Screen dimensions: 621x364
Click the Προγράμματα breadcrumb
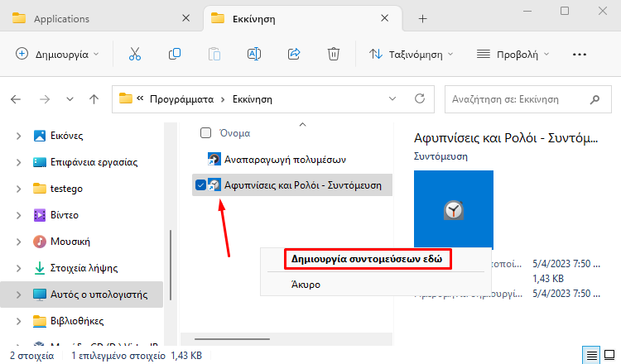[181, 99]
